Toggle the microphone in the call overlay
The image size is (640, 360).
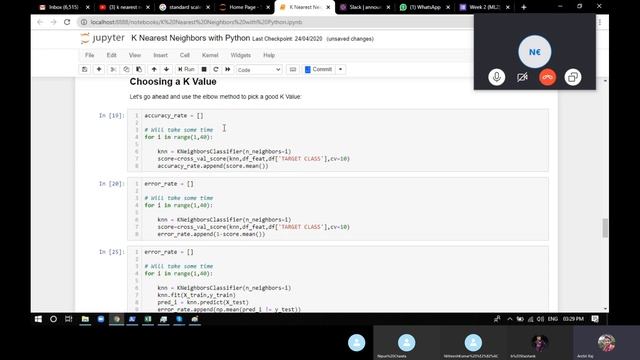pyautogui.click(x=496, y=77)
